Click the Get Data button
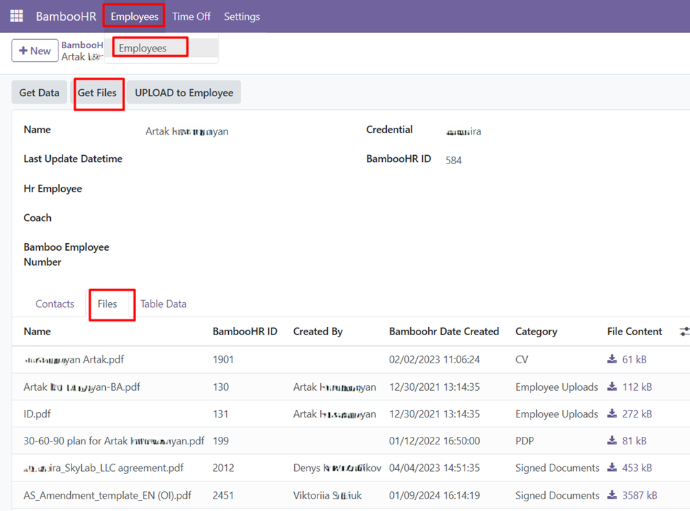The width and height of the screenshot is (690, 511). [40, 93]
